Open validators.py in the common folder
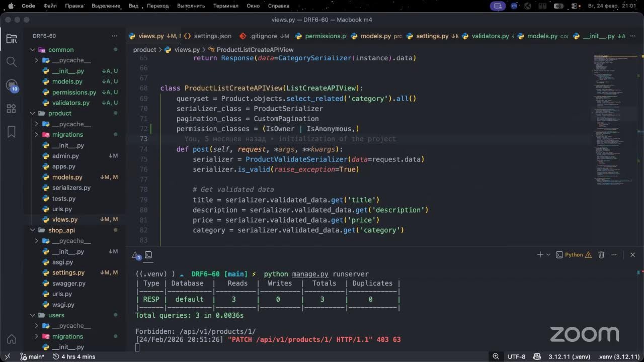This screenshot has height=362, width=644. coord(71,103)
